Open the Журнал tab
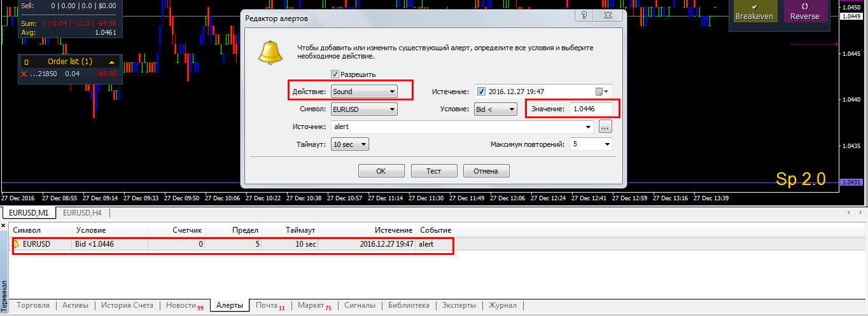Screen dimensions: 868x316 tap(503, 305)
